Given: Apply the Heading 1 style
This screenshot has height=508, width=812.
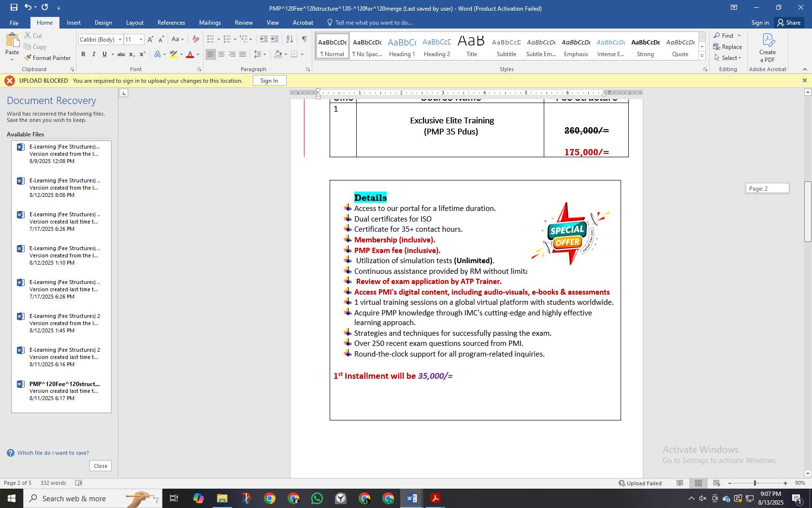Looking at the screenshot, I should click(x=402, y=47).
